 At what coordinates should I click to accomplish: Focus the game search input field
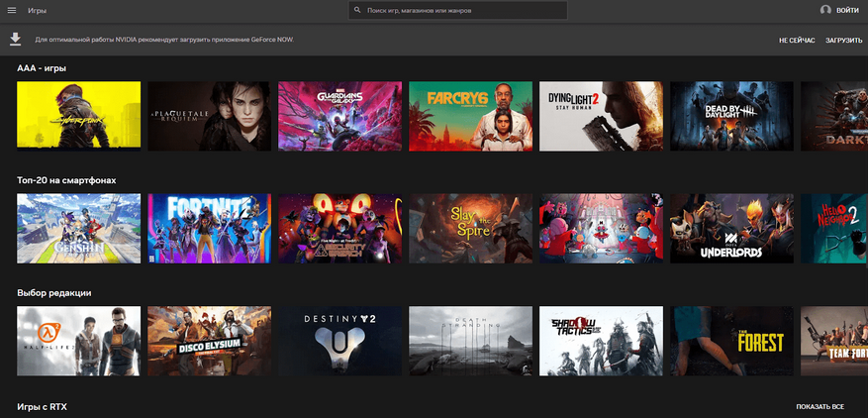(x=458, y=10)
